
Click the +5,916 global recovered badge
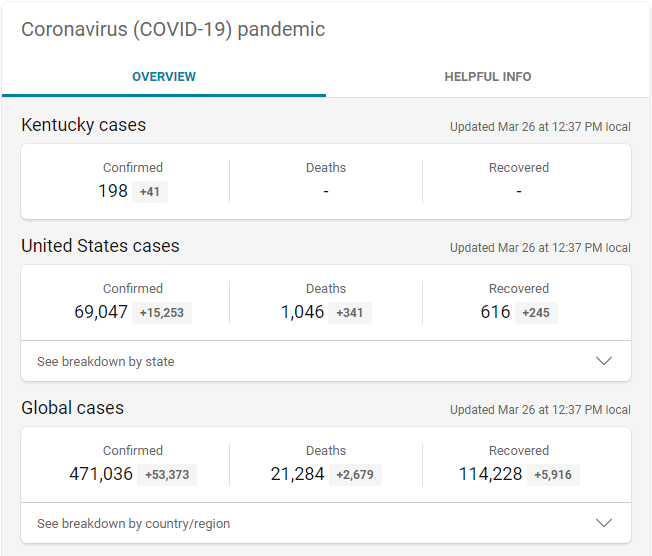tap(553, 475)
